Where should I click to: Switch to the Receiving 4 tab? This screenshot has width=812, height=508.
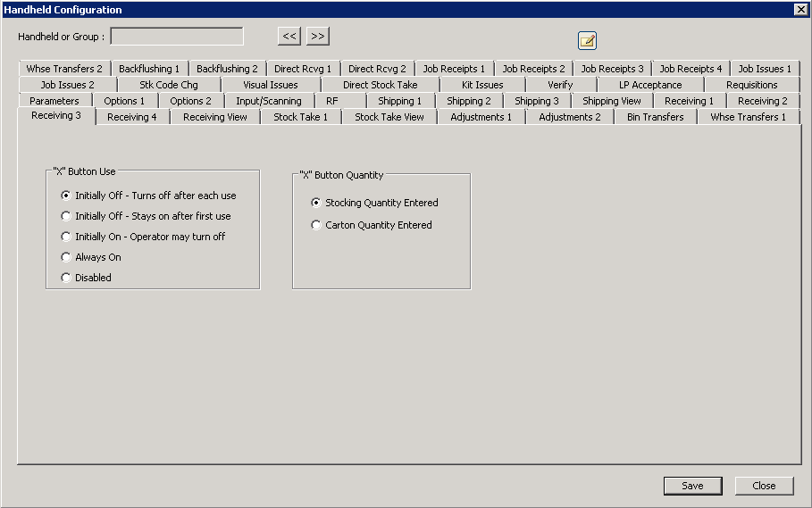coord(132,117)
